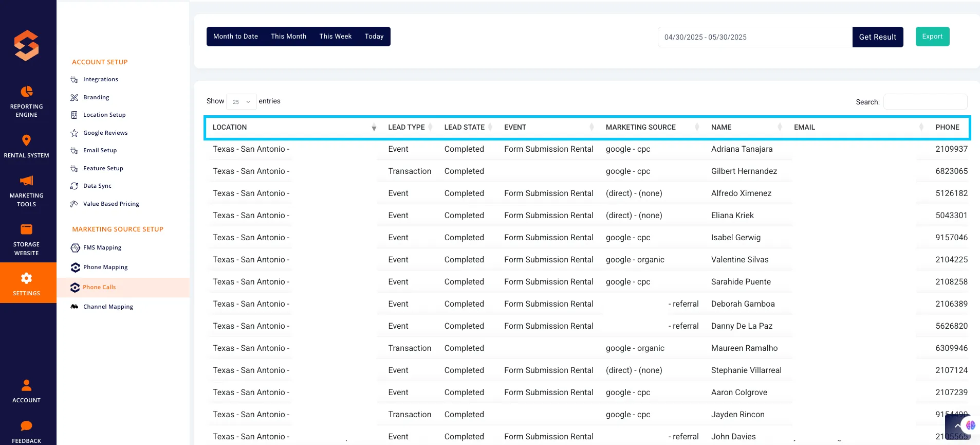
Task: Select the This Month filter
Action: tap(289, 37)
